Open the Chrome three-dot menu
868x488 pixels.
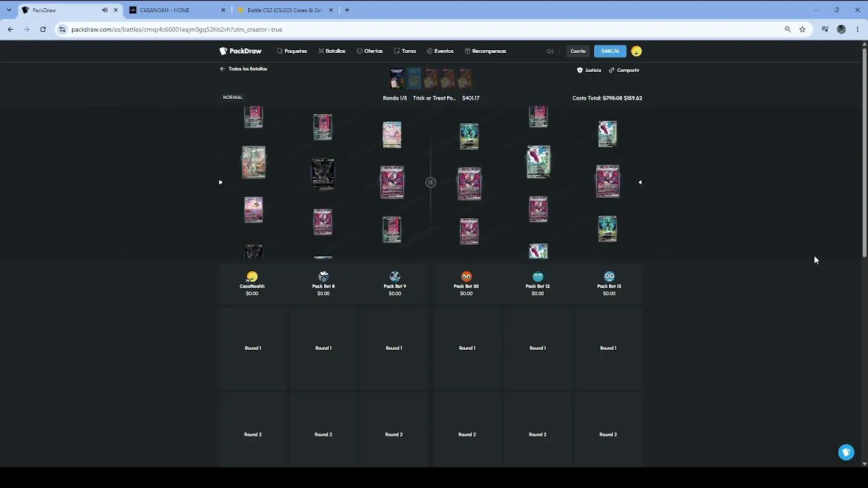(x=858, y=30)
